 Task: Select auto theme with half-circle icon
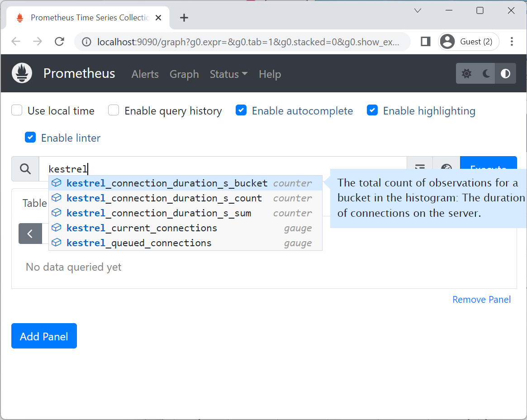[x=505, y=73]
